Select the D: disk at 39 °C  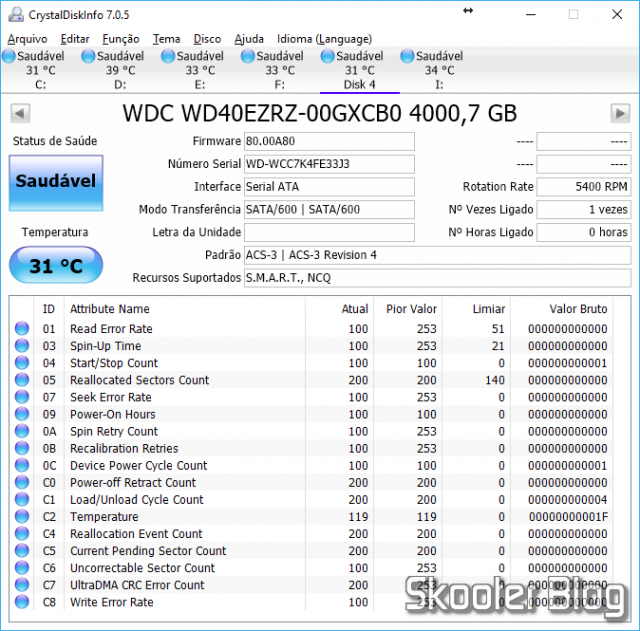coord(120,70)
